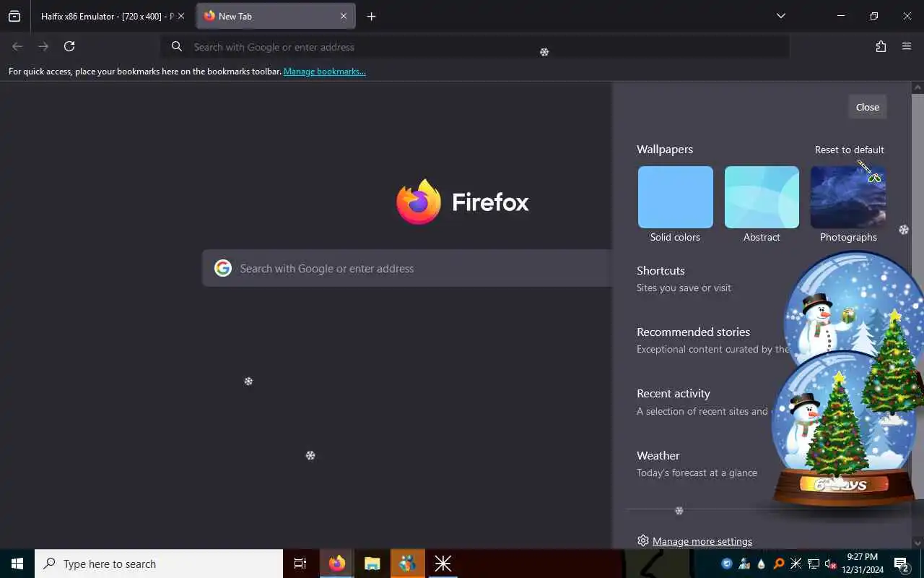This screenshot has height=578, width=924.
Task: Click the Recent activity setting label
Action: tap(674, 393)
